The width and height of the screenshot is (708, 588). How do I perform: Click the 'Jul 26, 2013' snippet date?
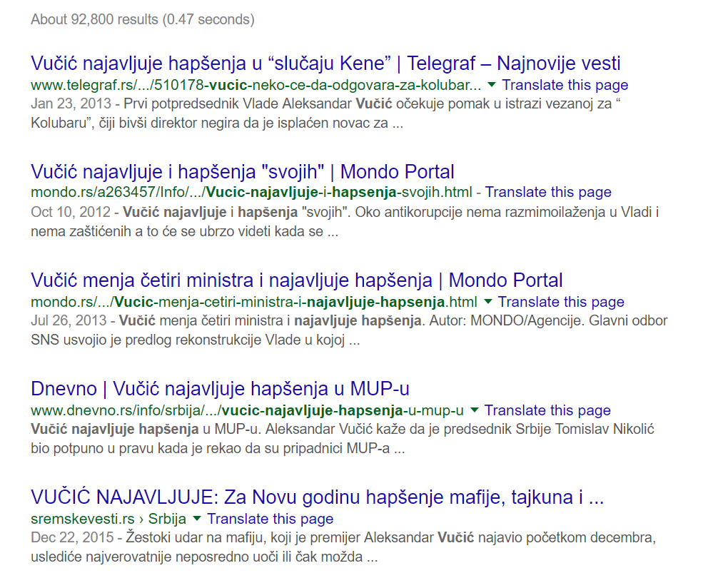click(x=69, y=320)
